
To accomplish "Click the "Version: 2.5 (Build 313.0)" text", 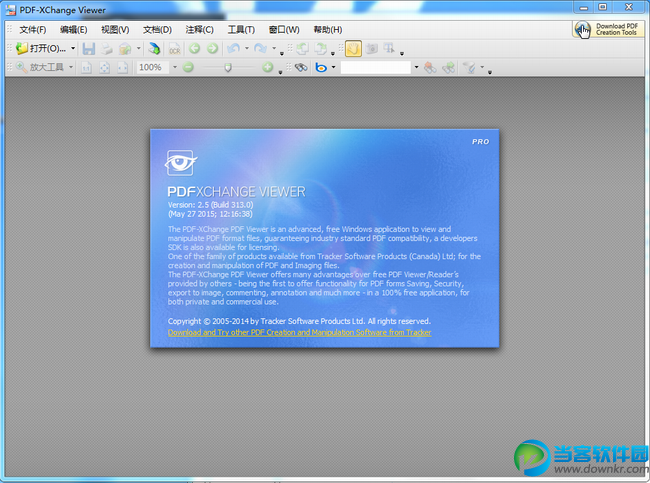I will [210, 205].
